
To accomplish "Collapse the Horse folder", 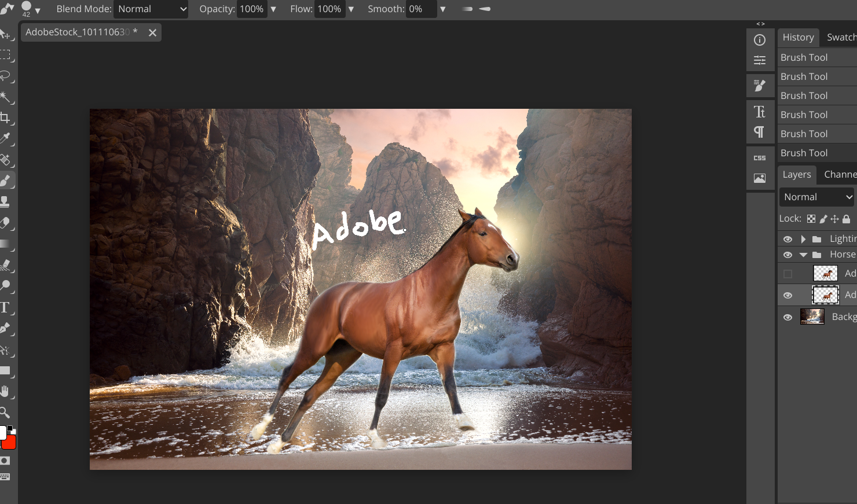I will (x=803, y=255).
